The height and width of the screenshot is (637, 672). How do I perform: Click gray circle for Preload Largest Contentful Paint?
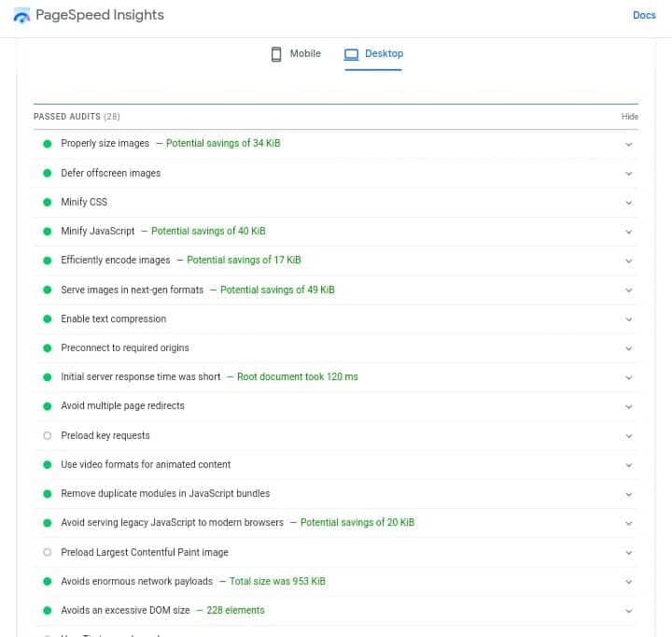pyautogui.click(x=48, y=552)
